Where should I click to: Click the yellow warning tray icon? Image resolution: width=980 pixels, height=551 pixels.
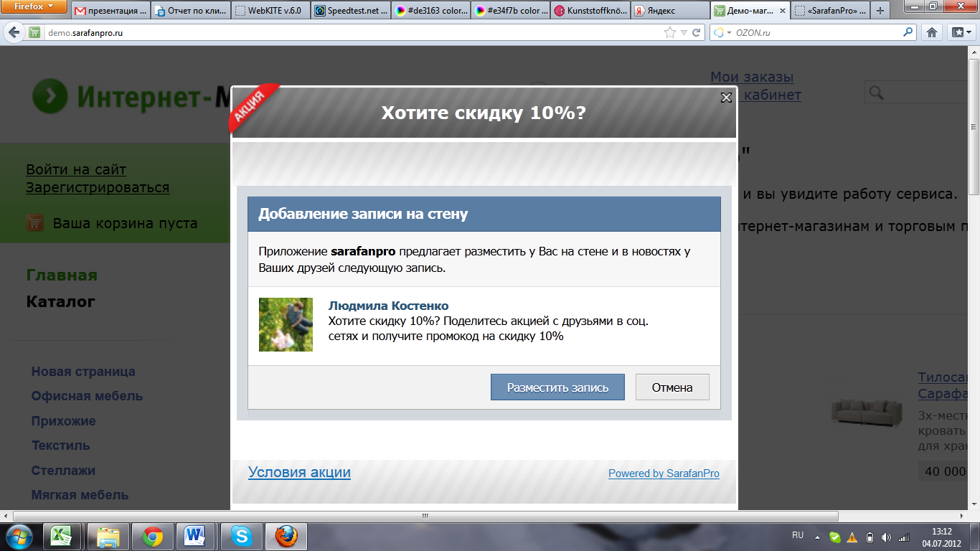pyautogui.click(x=852, y=537)
